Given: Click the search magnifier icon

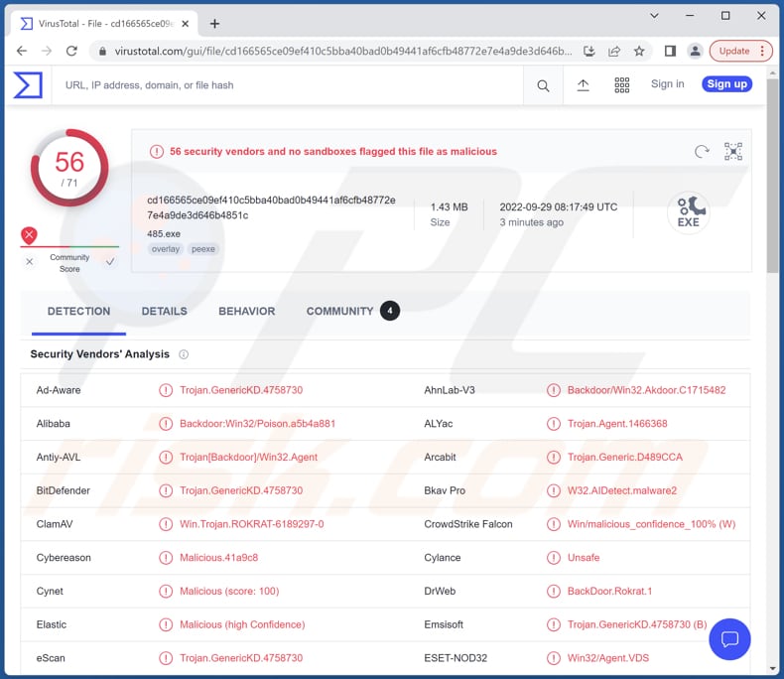Looking at the screenshot, I should (543, 86).
